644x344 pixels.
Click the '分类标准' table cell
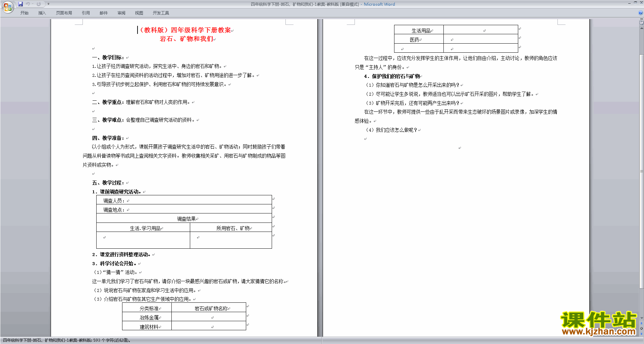(147, 308)
